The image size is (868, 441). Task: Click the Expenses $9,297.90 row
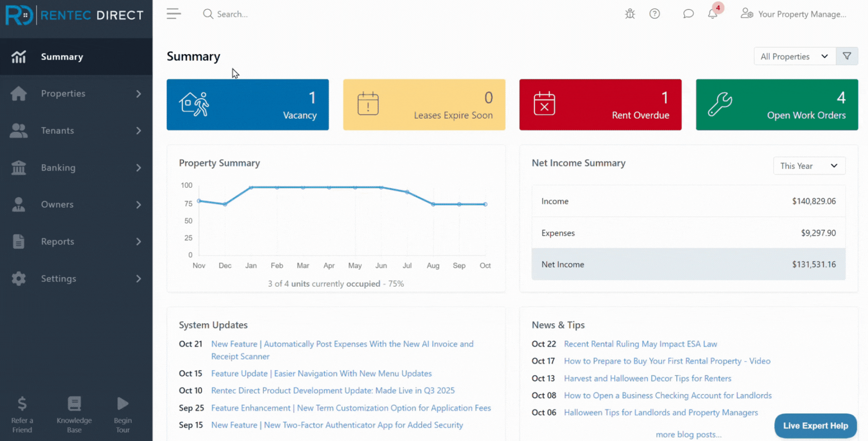click(689, 233)
